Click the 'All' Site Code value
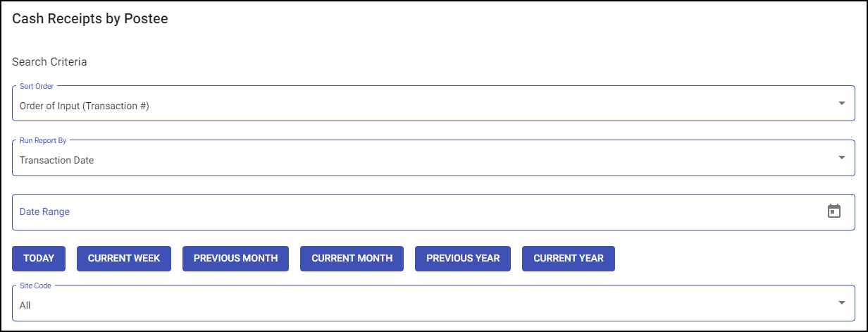 (x=25, y=305)
